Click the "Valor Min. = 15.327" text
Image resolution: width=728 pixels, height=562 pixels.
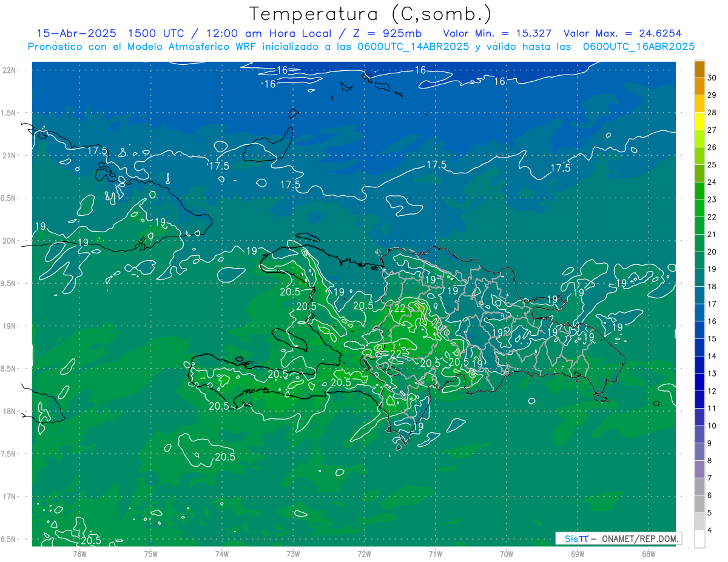tap(497, 33)
